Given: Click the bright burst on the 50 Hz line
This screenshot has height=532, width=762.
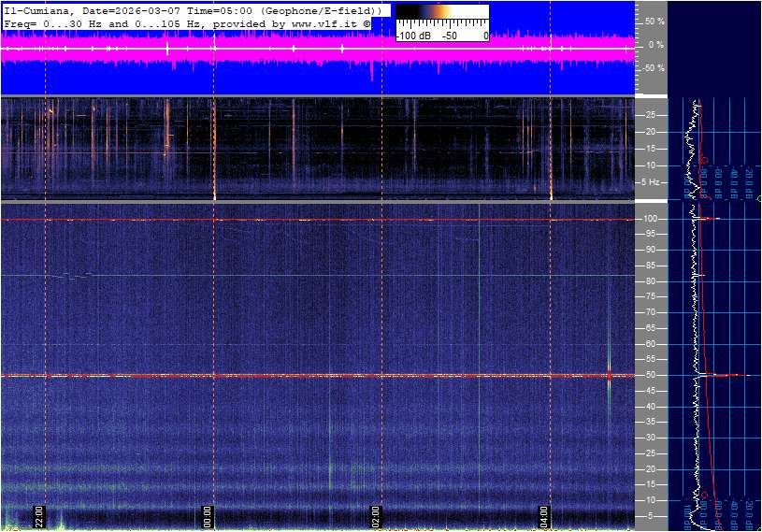Looking at the screenshot, I should pos(610,375).
